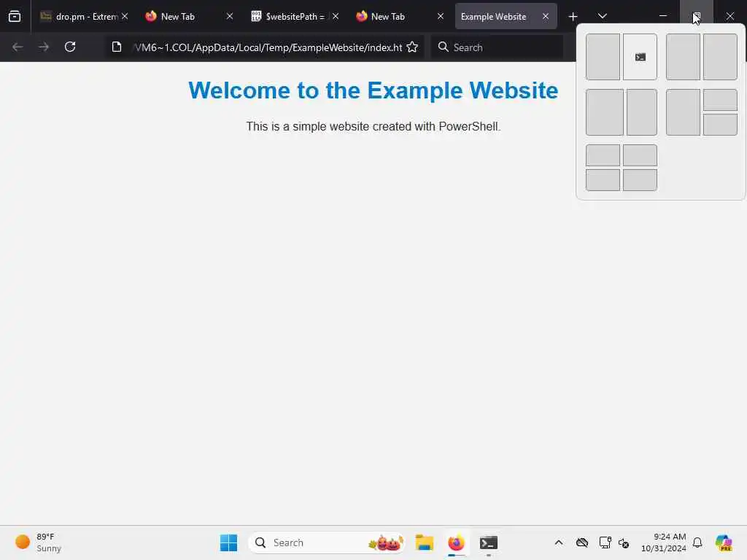Viewport: 747px width, 560px height.
Task: Open the clock showing 9:24 AM
Action: pyautogui.click(x=664, y=542)
